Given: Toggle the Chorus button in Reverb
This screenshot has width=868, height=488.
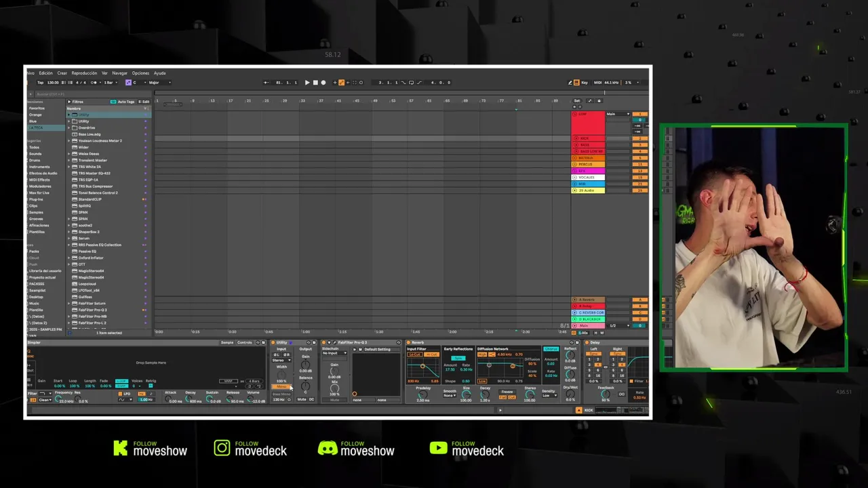Looking at the screenshot, I should [551, 349].
